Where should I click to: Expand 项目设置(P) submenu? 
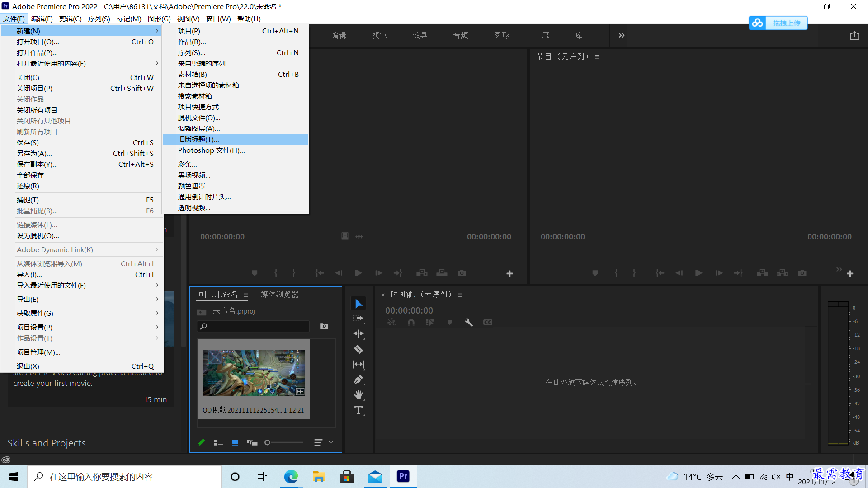pyautogui.click(x=82, y=328)
